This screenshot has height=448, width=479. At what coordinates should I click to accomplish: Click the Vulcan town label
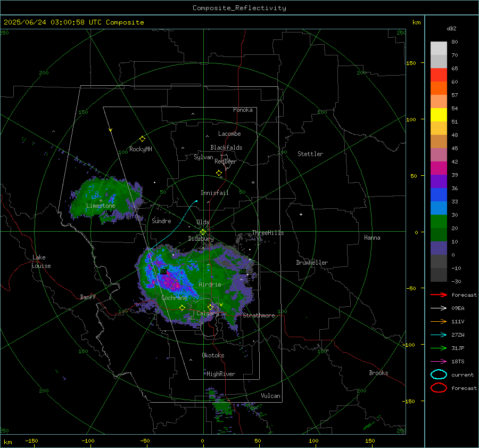[x=270, y=396]
